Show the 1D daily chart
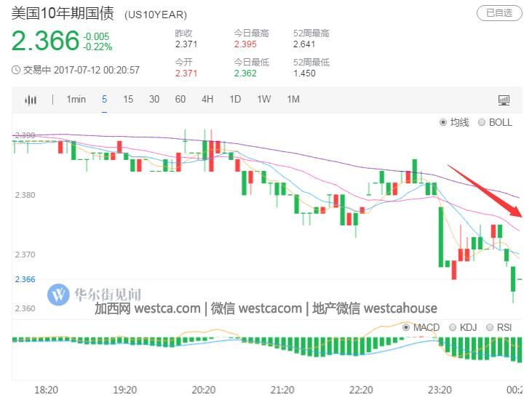Viewport: 532px width, 400px height. (235, 100)
